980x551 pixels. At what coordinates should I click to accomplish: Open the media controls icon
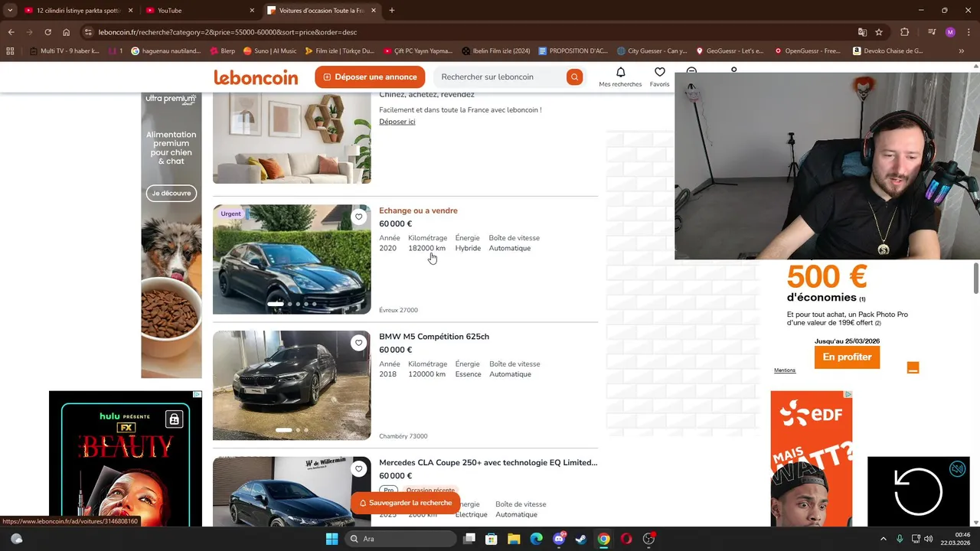point(932,32)
